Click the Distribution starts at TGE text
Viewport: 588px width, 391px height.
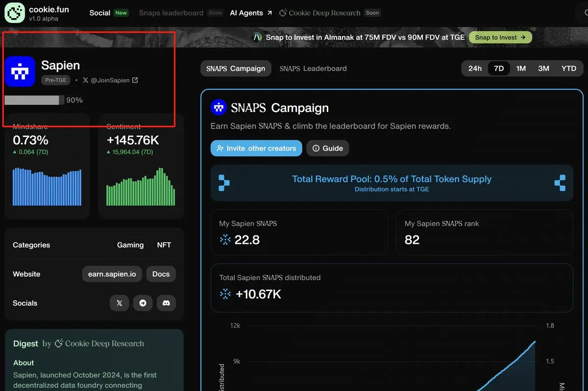392,189
